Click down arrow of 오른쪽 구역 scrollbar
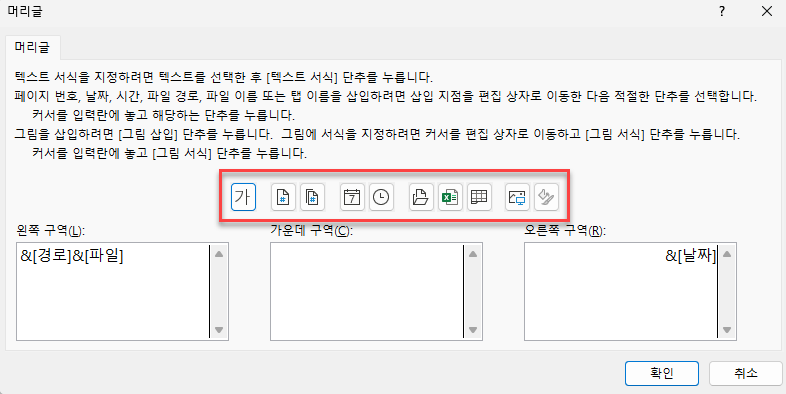Image resolution: width=786 pixels, height=394 pixels. click(x=727, y=330)
